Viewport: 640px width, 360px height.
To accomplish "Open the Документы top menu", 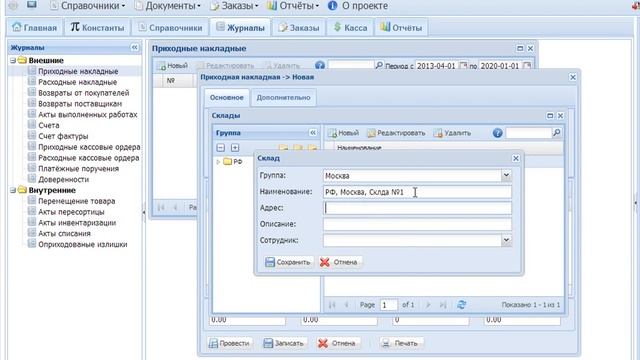I will [x=168, y=6].
